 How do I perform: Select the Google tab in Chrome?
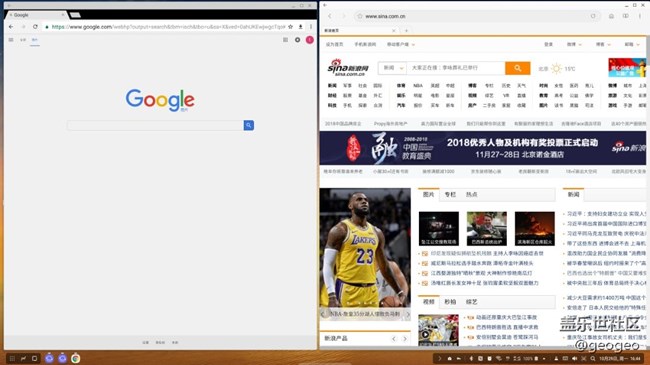tap(35, 15)
